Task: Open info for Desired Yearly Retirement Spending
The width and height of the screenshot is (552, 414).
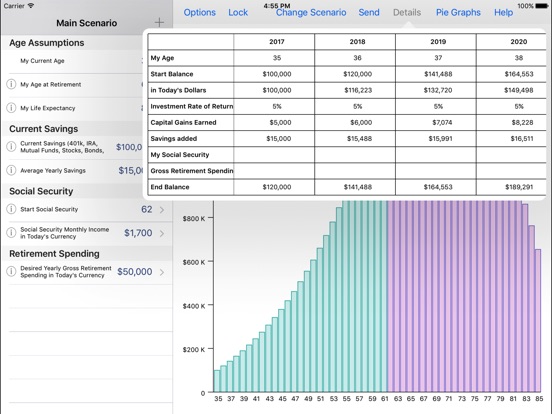Action: click(x=11, y=271)
